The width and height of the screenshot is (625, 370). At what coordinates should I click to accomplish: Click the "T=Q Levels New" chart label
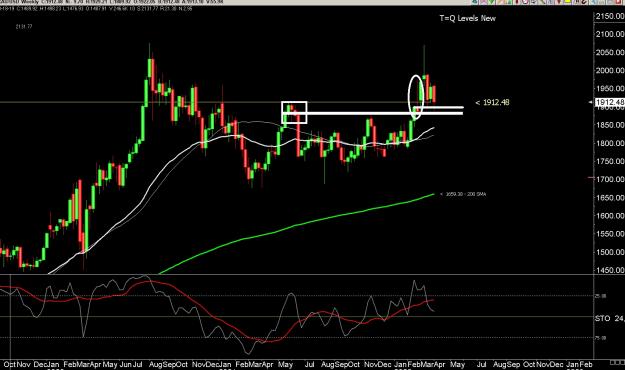[468, 18]
